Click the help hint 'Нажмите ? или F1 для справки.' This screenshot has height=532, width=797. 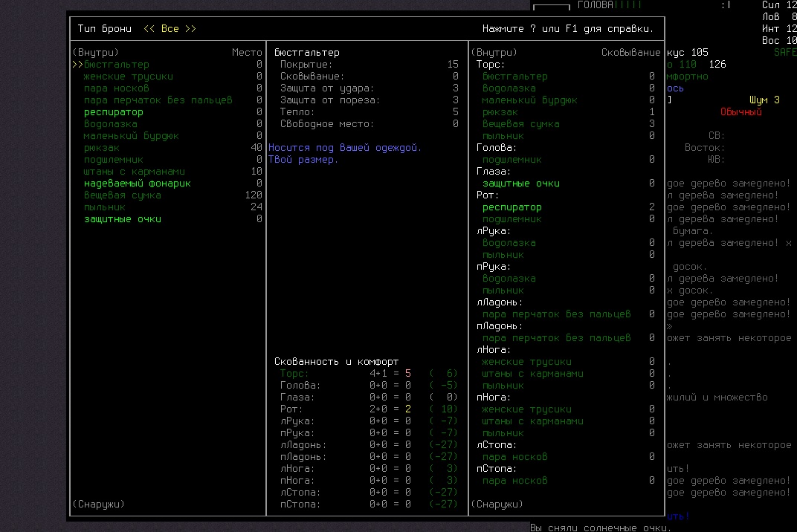point(568,28)
